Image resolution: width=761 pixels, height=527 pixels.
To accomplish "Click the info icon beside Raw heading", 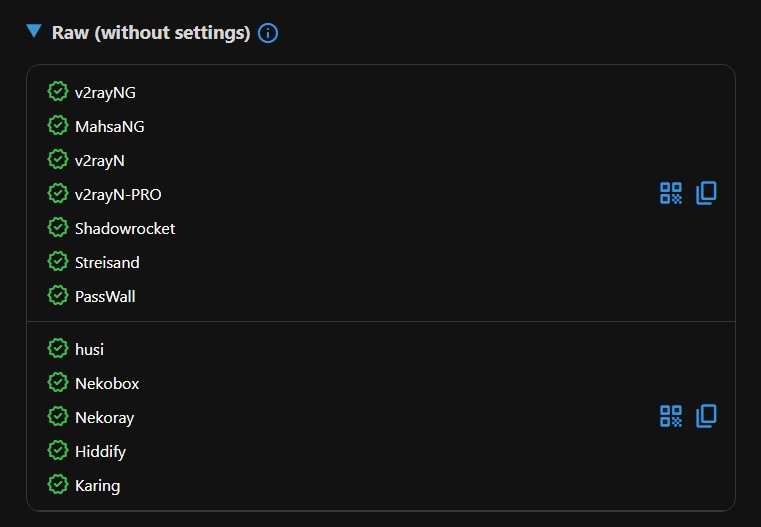I will click(x=268, y=33).
